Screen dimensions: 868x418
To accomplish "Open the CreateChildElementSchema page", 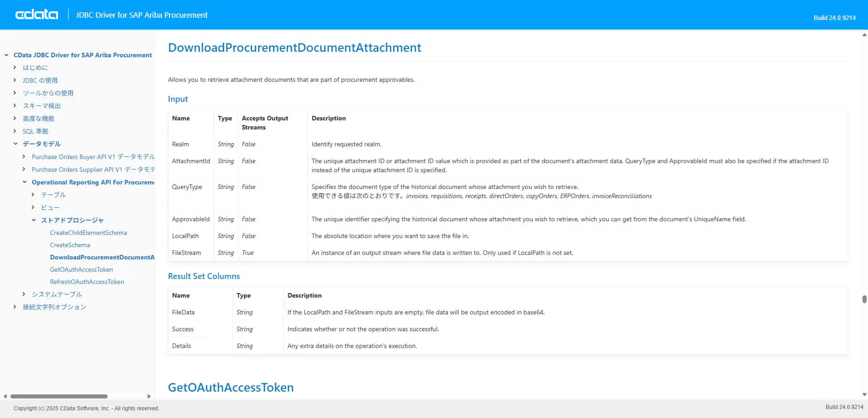I will coord(89,233).
